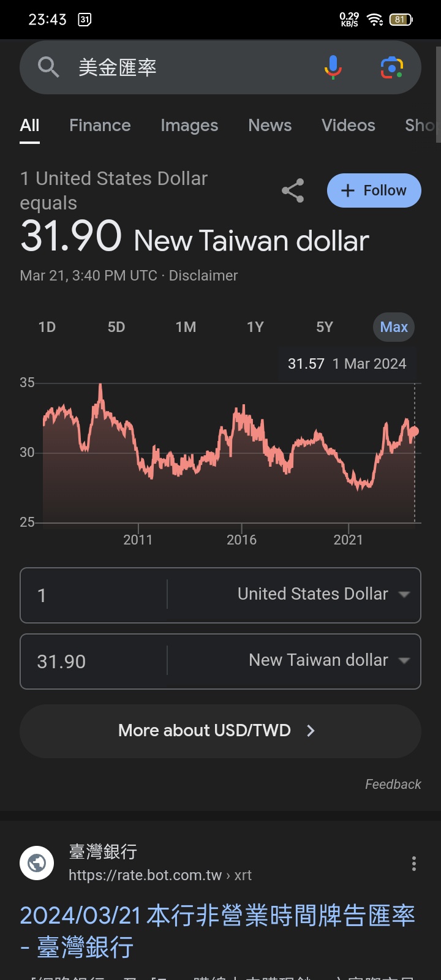The width and height of the screenshot is (441, 980).
Task: Open the Images tab
Action: [189, 126]
